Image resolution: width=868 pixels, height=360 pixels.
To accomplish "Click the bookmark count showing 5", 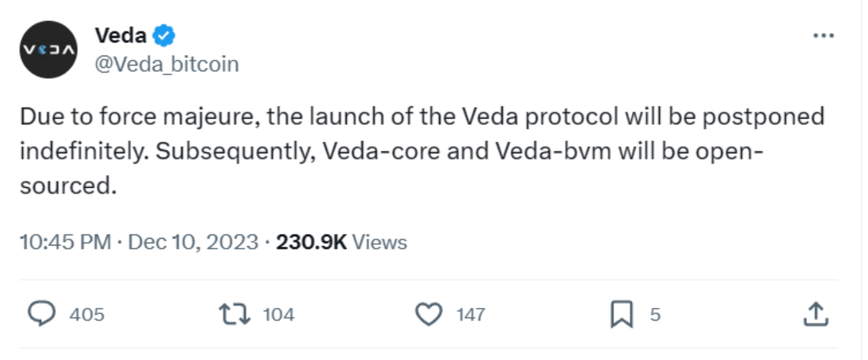I will pos(655,315).
